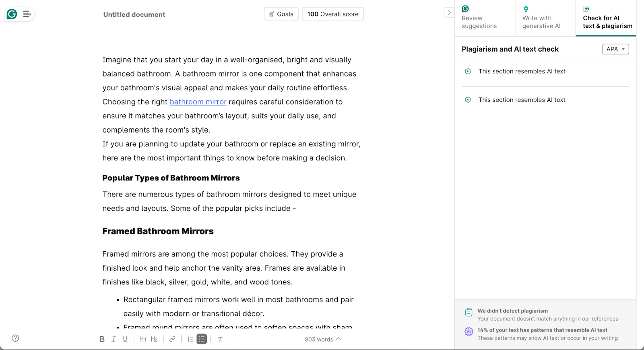This screenshot has width=644, height=350.
Task: Click the Grammarly logo menu button
Action: pos(12,14)
